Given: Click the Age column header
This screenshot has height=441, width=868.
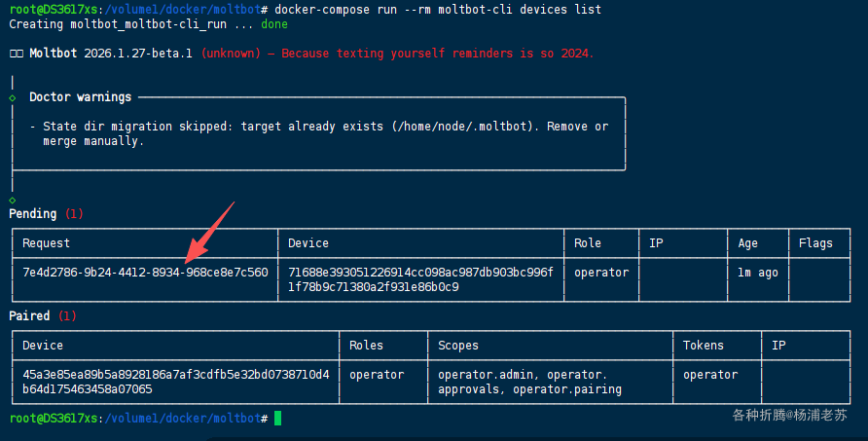Looking at the screenshot, I should tap(748, 243).
